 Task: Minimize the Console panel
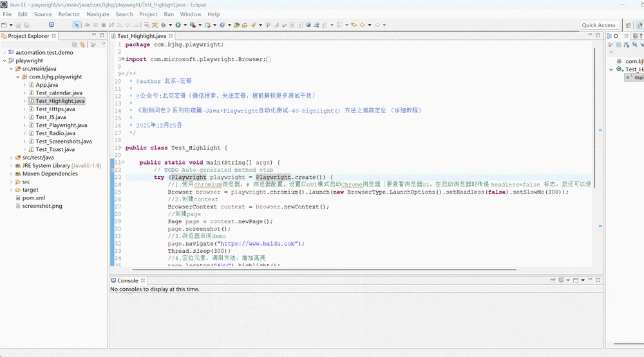pyautogui.click(x=590, y=279)
